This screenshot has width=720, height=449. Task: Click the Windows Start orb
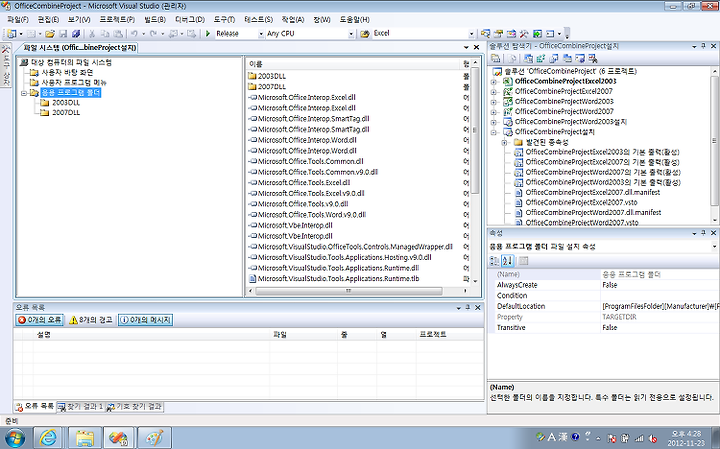pyautogui.click(x=14, y=438)
